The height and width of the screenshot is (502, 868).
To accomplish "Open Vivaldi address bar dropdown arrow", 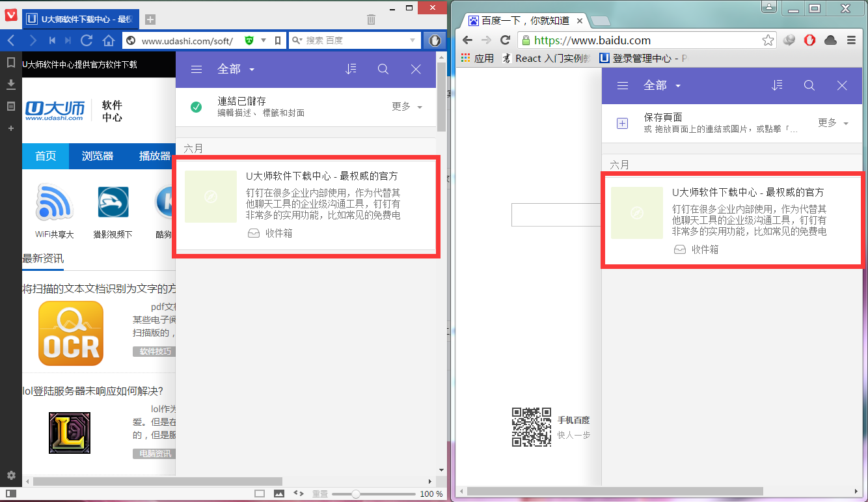I will 264,40.
